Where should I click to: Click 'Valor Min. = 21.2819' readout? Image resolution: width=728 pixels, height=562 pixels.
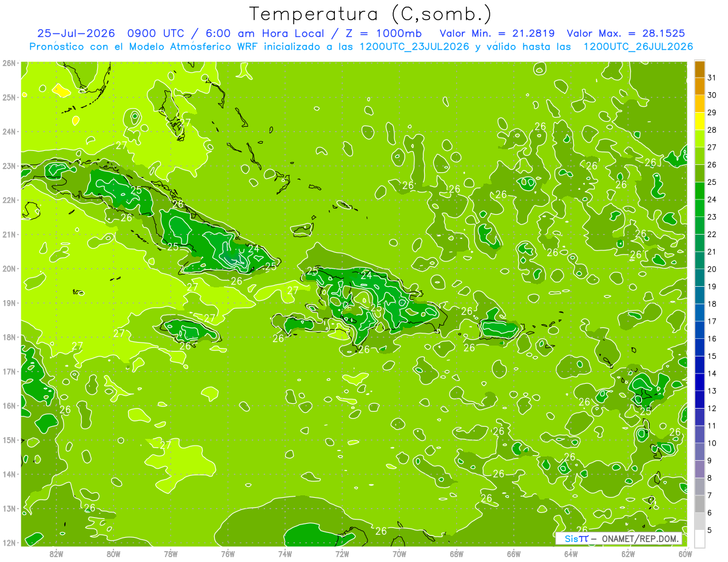pos(497,33)
